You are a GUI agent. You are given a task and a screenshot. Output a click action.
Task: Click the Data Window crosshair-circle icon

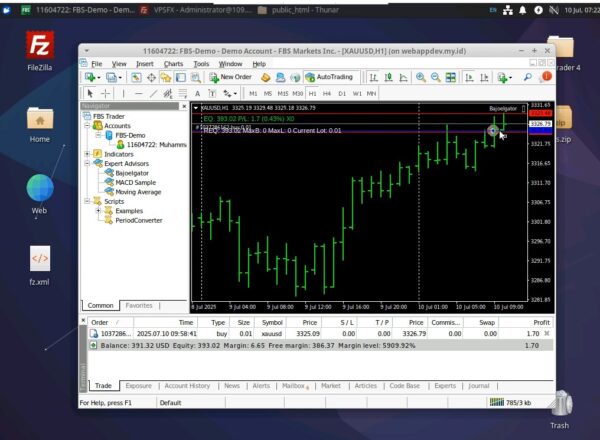click(151, 78)
